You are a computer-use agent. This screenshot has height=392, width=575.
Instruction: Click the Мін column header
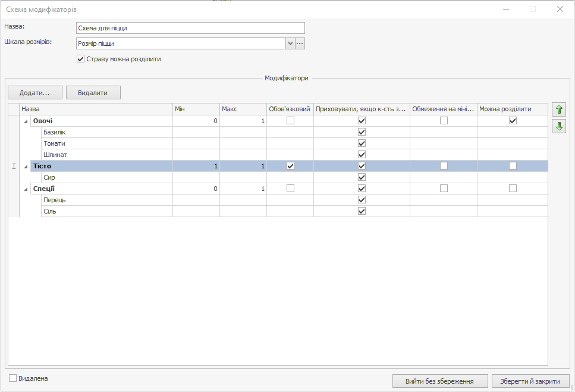tap(196, 109)
